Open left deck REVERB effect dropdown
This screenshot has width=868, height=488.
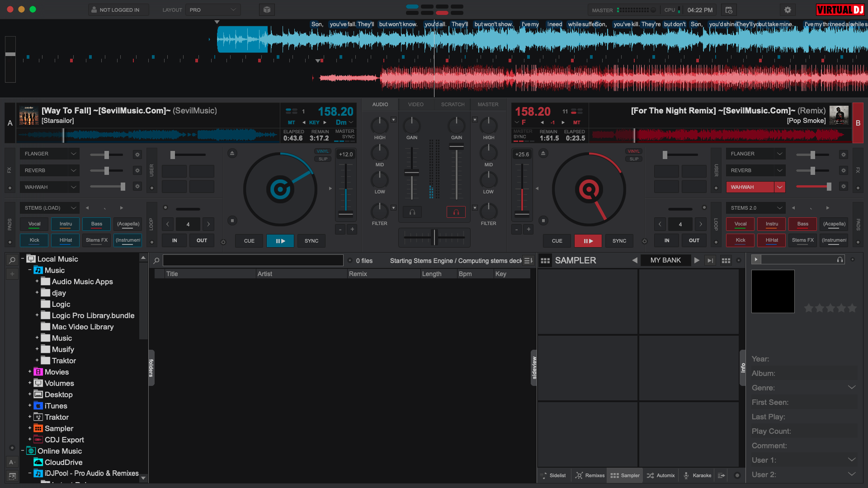pos(50,171)
